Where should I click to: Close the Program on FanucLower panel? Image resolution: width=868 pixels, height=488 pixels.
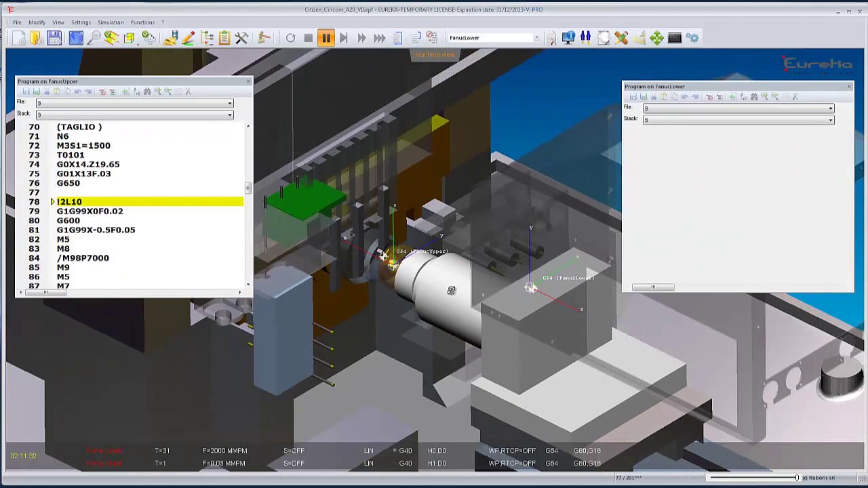click(x=849, y=86)
